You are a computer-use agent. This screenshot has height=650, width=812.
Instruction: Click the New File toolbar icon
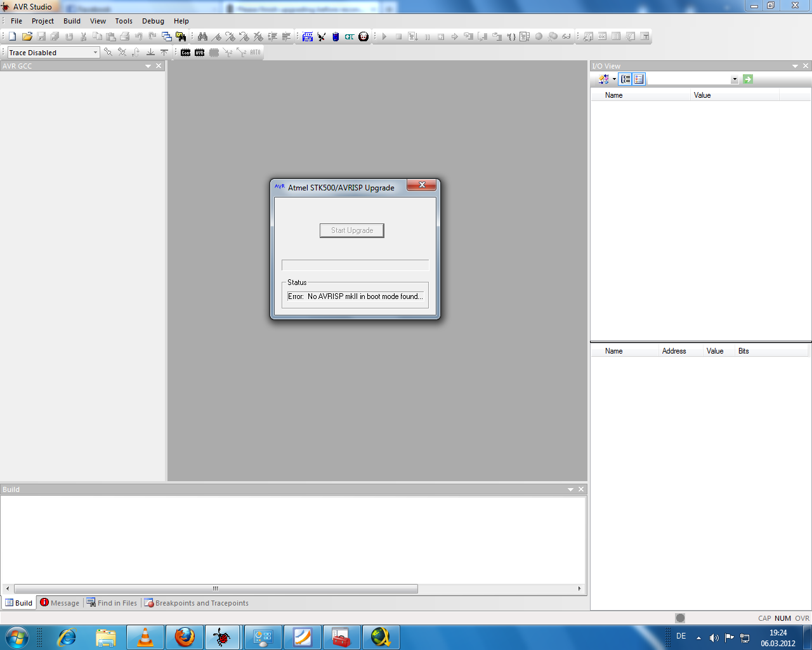click(x=12, y=37)
